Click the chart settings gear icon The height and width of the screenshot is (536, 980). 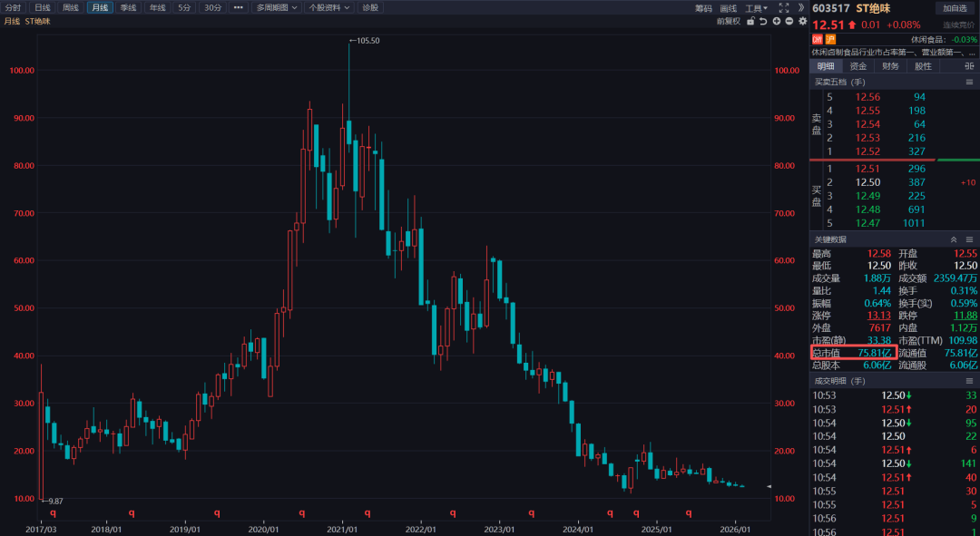click(801, 21)
